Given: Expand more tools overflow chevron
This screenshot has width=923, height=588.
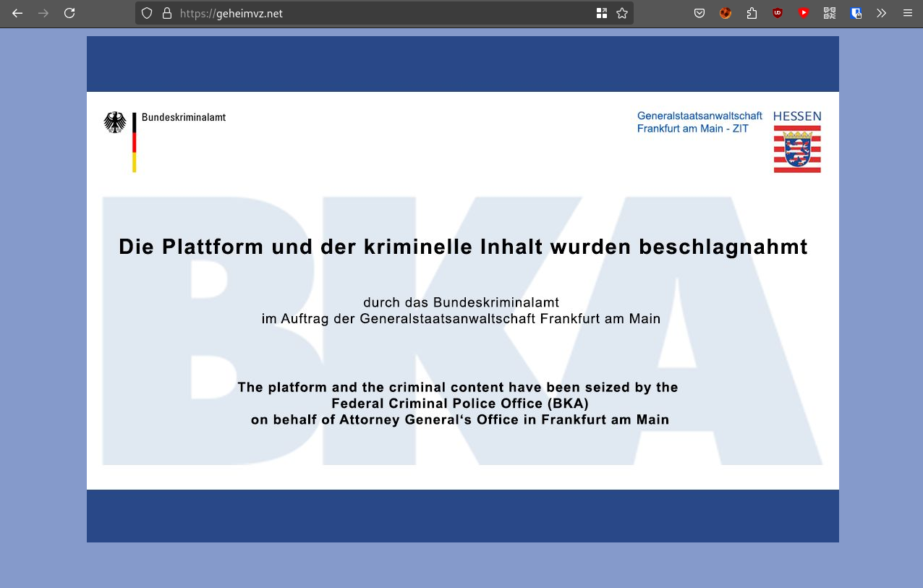Looking at the screenshot, I should click(881, 13).
